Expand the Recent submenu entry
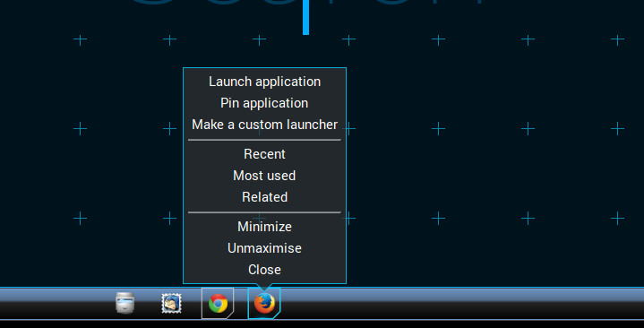The image size is (644, 328). click(264, 154)
